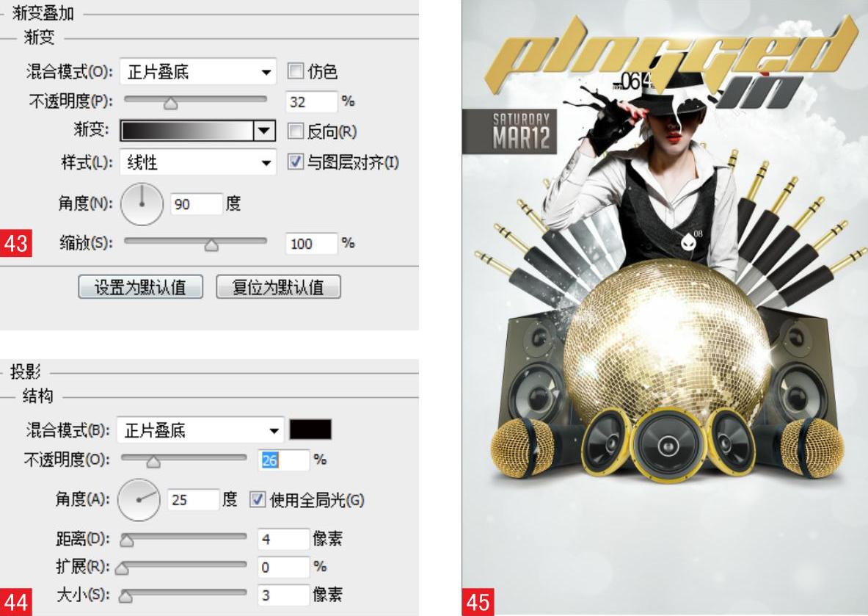Screen dimensions: 868x616
Task: Toggle the 反向 reverse checkbox
Action: point(296,131)
